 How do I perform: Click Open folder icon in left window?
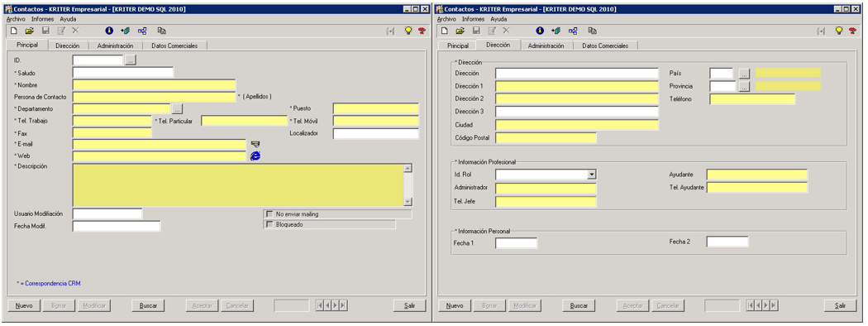pyautogui.click(x=29, y=31)
